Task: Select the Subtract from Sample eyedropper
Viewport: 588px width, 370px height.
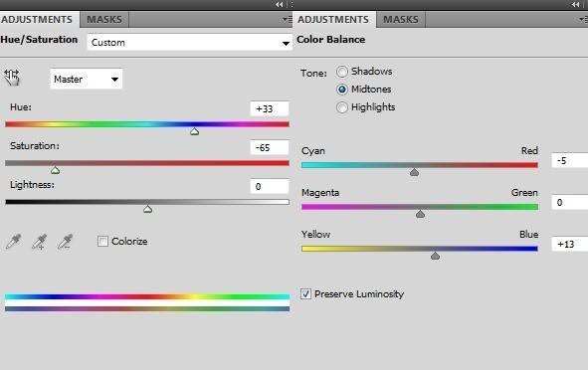Action: coord(65,242)
